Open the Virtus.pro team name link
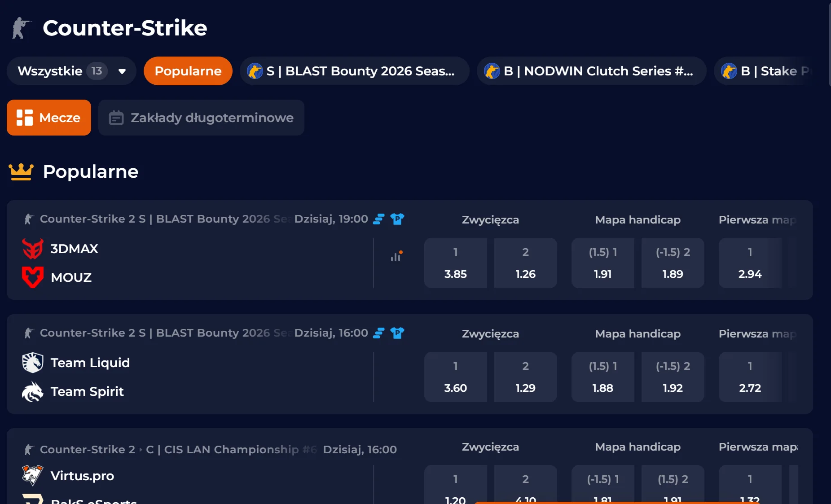Image resolution: width=831 pixels, height=504 pixels. [82, 476]
